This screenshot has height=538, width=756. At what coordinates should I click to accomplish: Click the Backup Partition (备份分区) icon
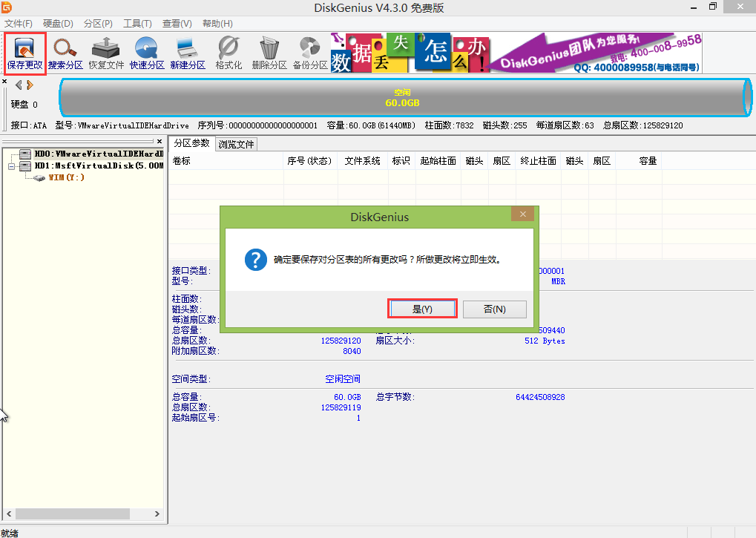tap(309, 52)
